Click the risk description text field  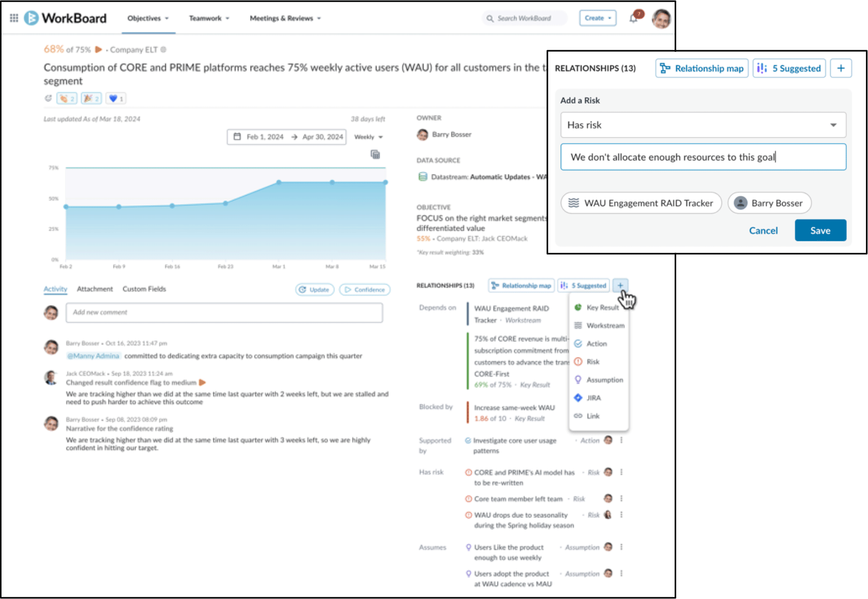[703, 157]
